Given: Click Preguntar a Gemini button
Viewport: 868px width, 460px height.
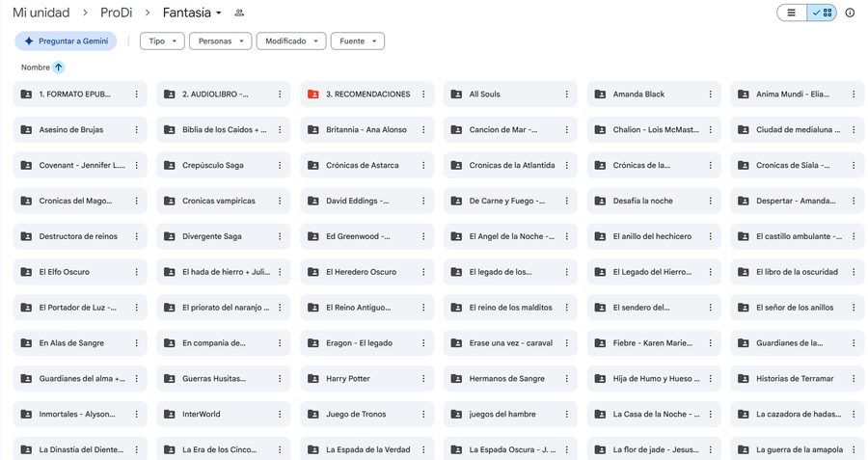Looking at the screenshot, I should pos(66,41).
